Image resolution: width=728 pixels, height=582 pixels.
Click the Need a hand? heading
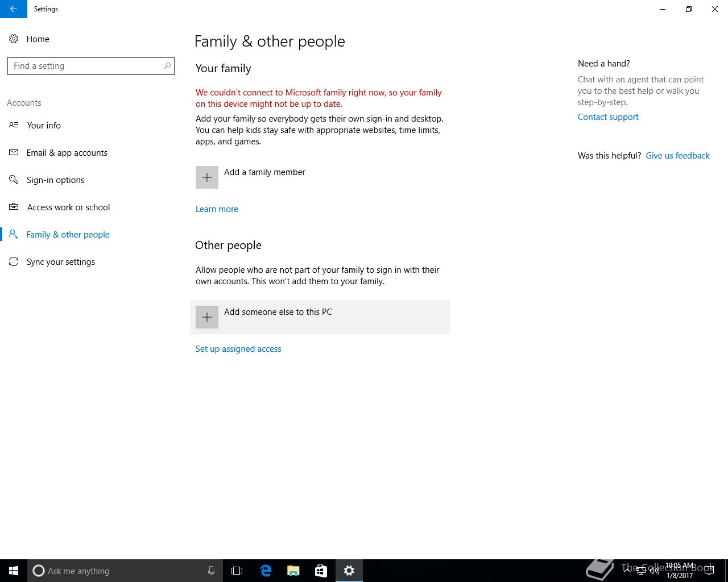603,64
